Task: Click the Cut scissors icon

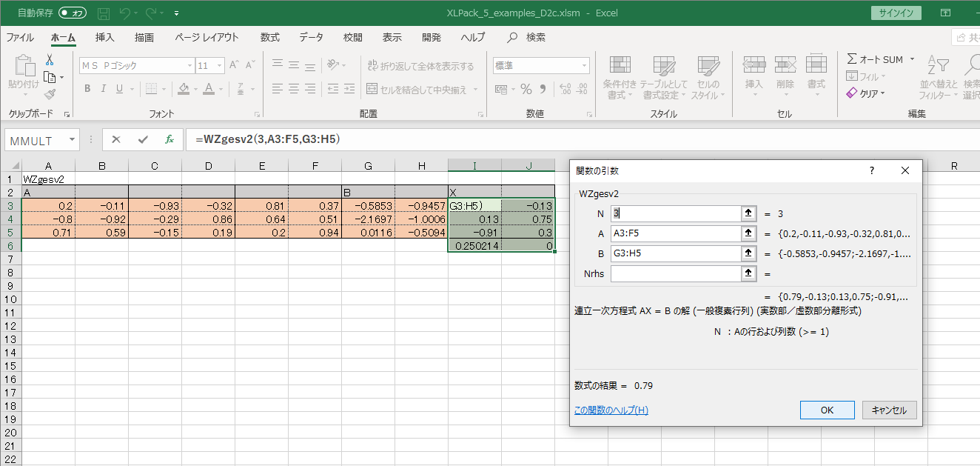Action: (x=50, y=60)
